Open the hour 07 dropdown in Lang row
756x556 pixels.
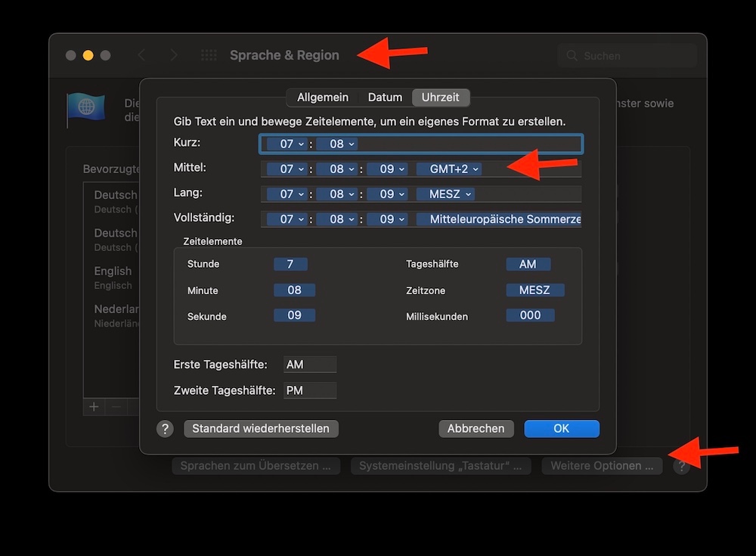tap(287, 194)
